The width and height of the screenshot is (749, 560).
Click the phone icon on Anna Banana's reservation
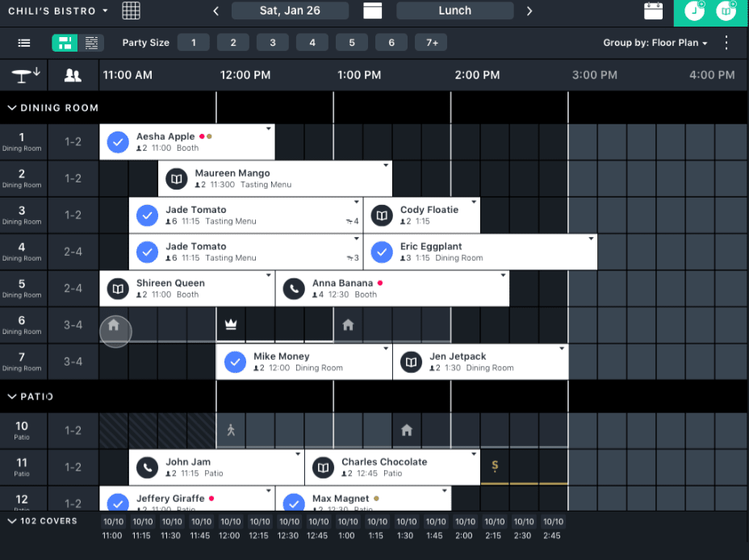tap(293, 288)
